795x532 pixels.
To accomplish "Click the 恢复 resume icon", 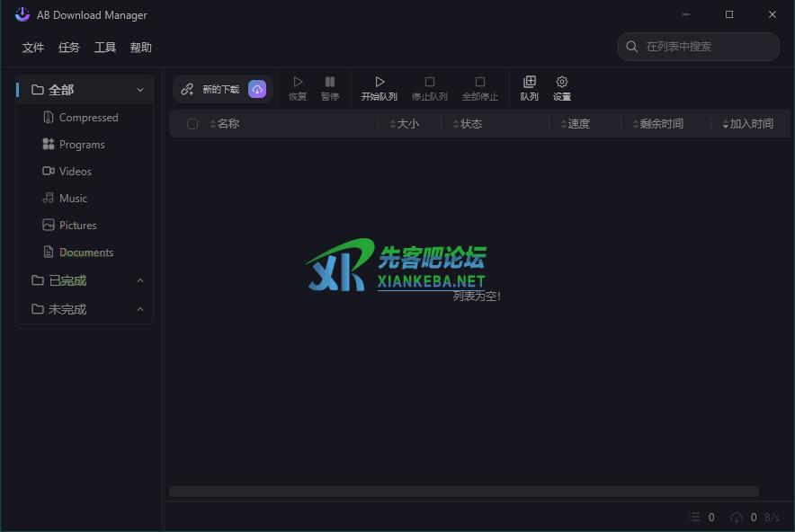I will pyautogui.click(x=298, y=88).
